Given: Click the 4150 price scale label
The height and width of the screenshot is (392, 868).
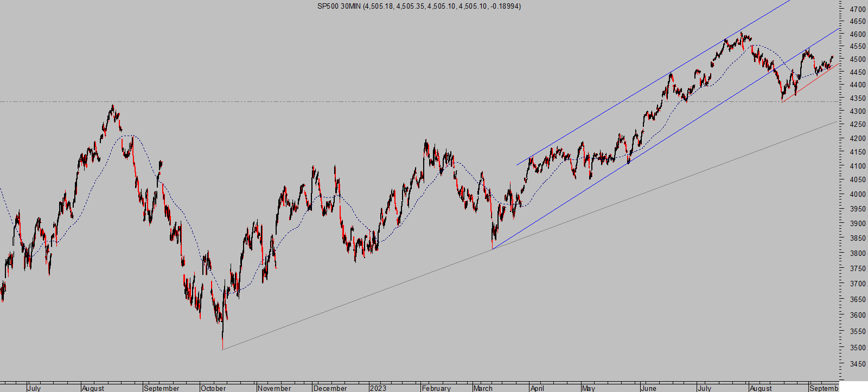Looking at the screenshot, I should [x=858, y=152].
